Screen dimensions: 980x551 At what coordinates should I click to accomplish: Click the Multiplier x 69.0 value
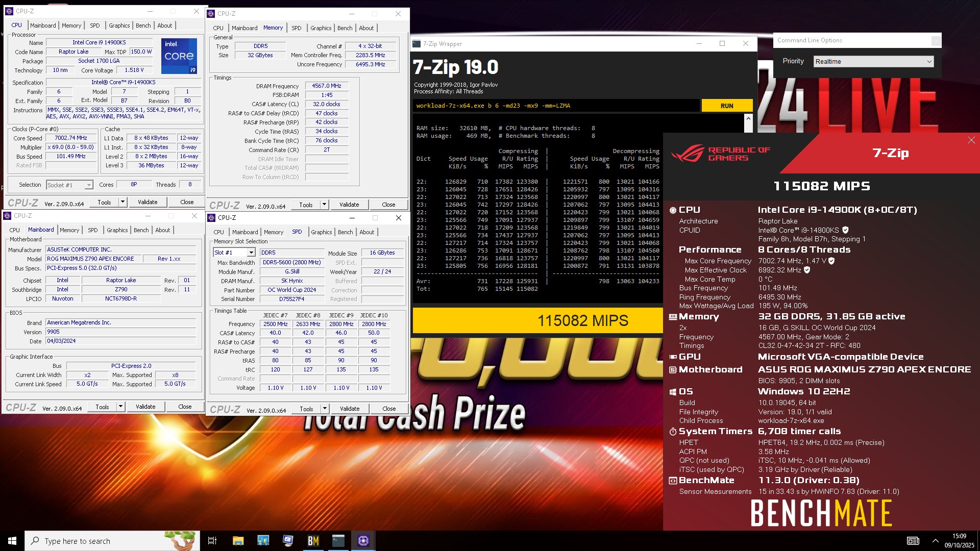71,147
